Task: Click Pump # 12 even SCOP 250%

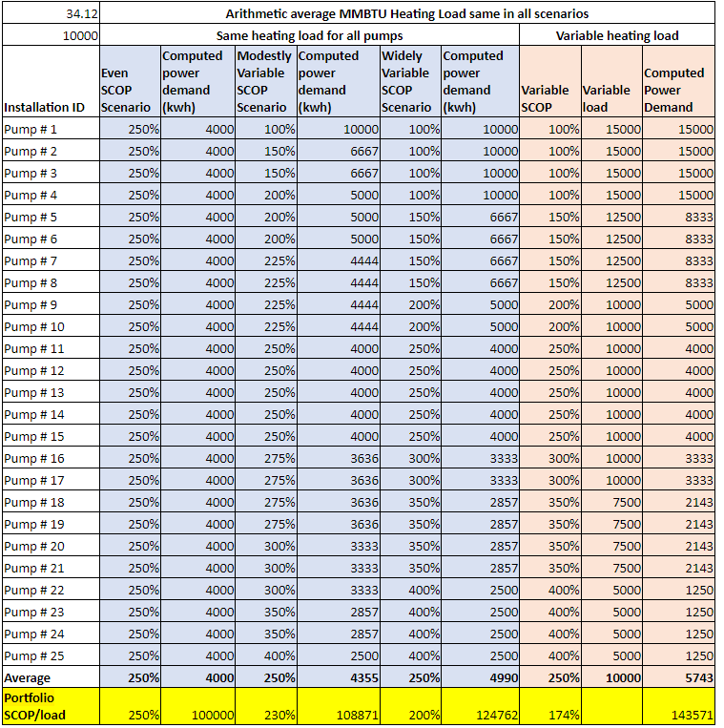Action: point(130,370)
